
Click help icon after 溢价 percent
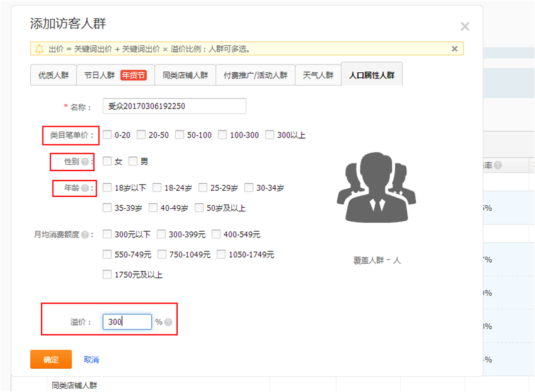[x=168, y=322]
